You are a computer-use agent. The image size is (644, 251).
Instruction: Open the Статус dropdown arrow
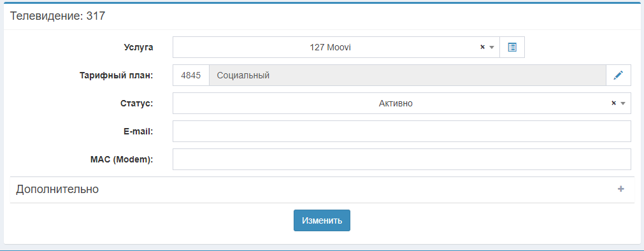(622, 104)
